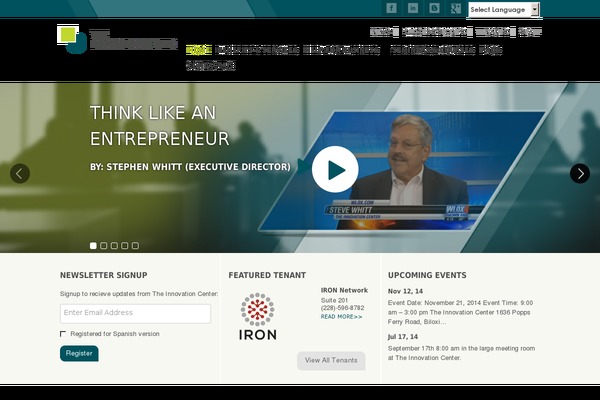The image size is (600, 400).
Task: Select the first slider pagination dot
Action: [93, 245]
